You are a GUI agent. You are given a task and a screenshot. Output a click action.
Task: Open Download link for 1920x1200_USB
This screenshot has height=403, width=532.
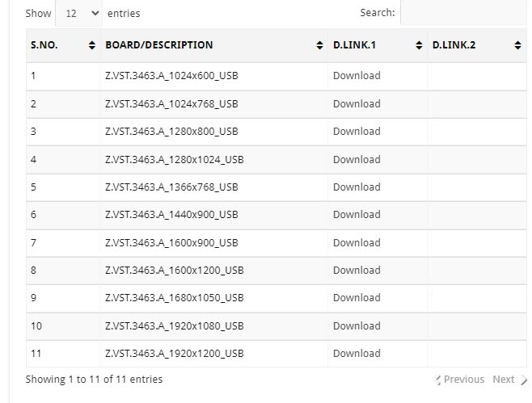[357, 354]
